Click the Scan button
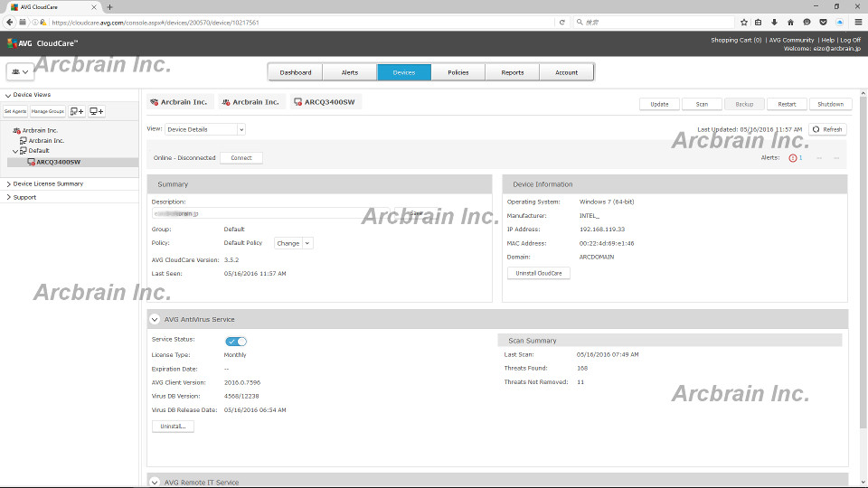This screenshot has height=488, width=868. pyautogui.click(x=702, y=104)
